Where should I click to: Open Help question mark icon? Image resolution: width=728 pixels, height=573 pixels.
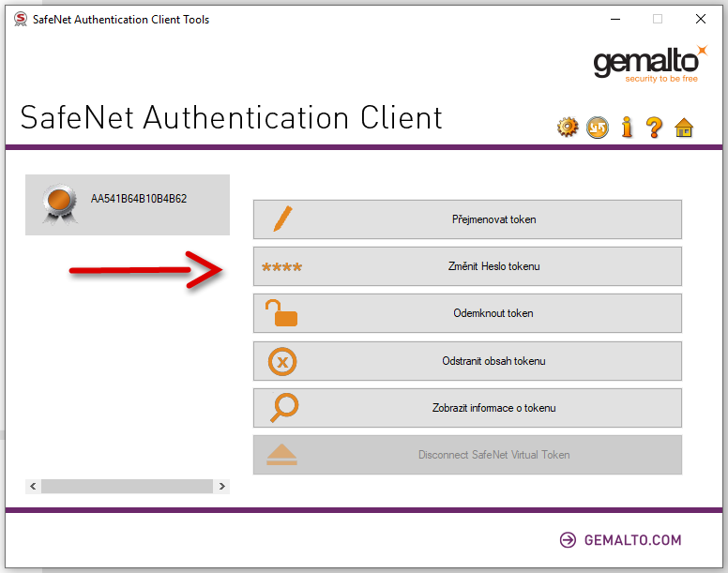(x=654, y=128)
